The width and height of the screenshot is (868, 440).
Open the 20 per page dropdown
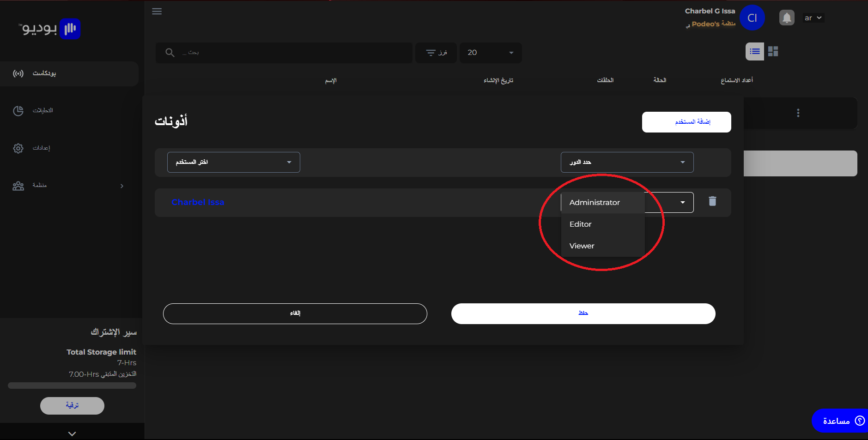click(x=491, y=53)
